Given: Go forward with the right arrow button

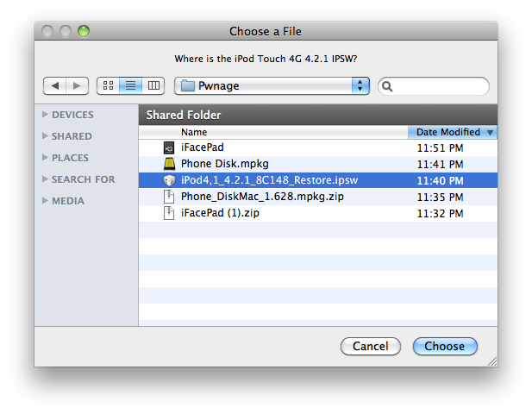Looking at the screenshot, I should click(x=78, y=86).
